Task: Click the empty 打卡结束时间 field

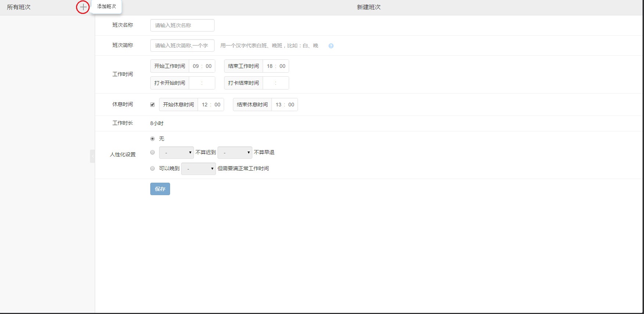Action: (x=276, y=83)
